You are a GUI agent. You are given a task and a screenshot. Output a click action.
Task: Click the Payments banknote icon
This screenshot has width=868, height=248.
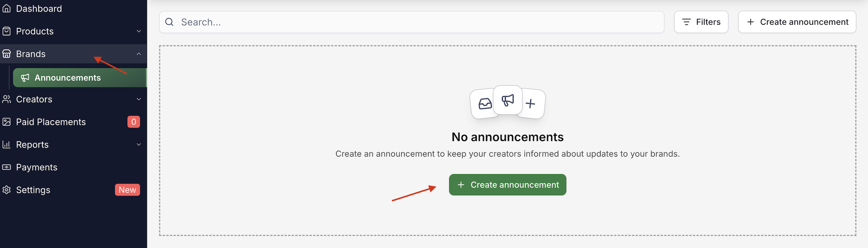click(6, 167)
